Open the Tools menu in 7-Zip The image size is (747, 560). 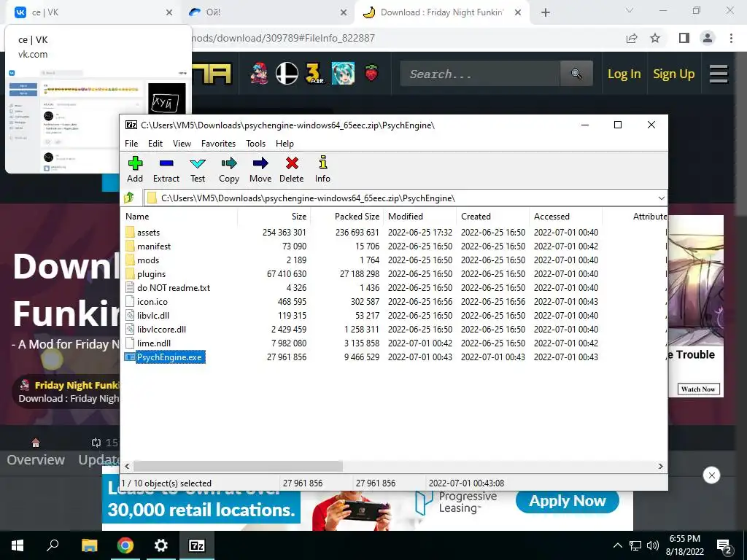click(255, 144)
